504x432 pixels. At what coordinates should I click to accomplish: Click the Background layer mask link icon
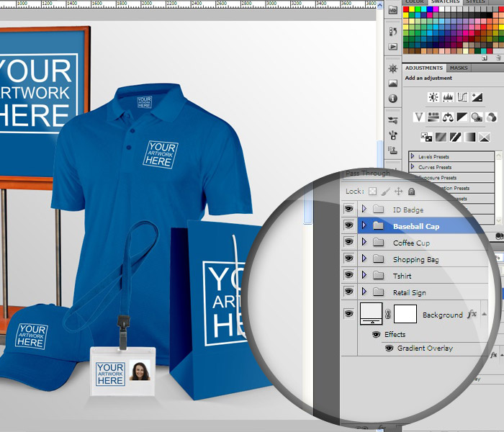388,314
